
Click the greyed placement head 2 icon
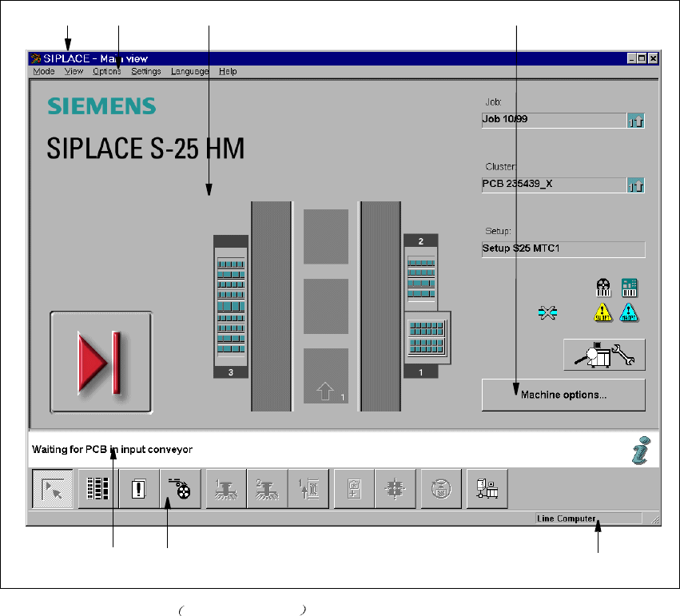[x=267, y=488]
